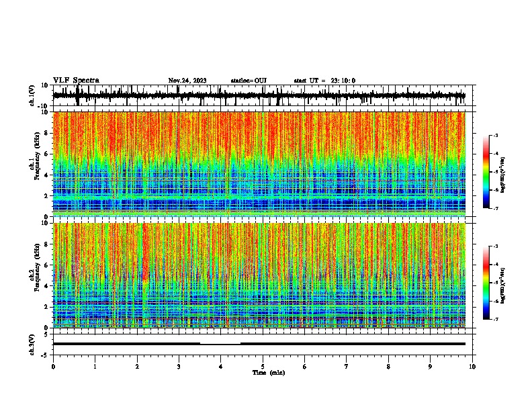Image resolution: width=532 pixels, height=411 pixels.
Task: Click the 'ch.3(V)' axis label
Action: [x=32, y=345]
